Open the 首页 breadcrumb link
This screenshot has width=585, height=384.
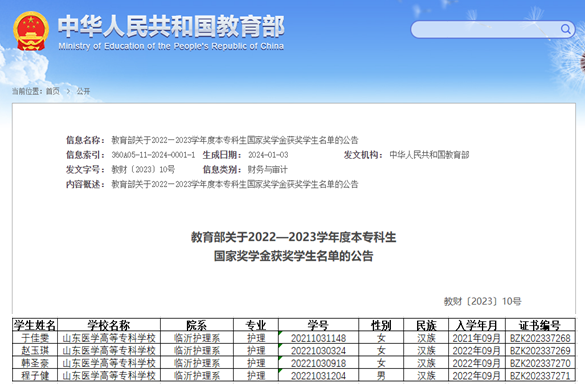pyautogui.click(x=53, y=91)
